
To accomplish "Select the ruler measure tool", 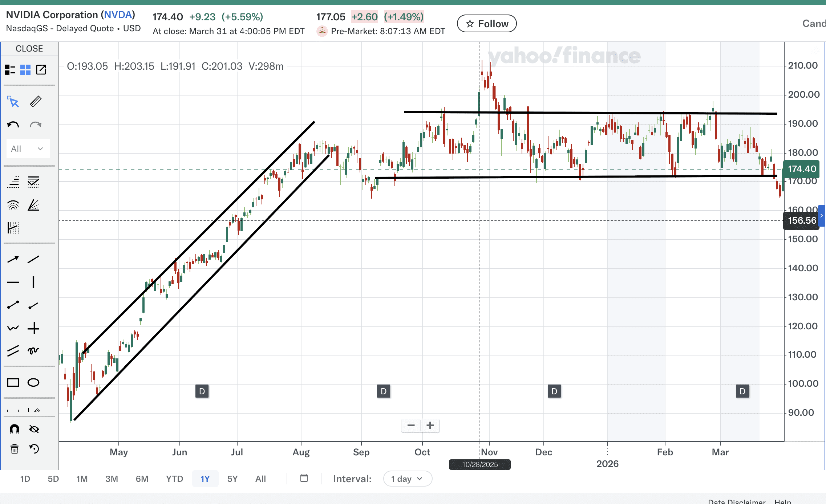I will click(x=35, y=102).
